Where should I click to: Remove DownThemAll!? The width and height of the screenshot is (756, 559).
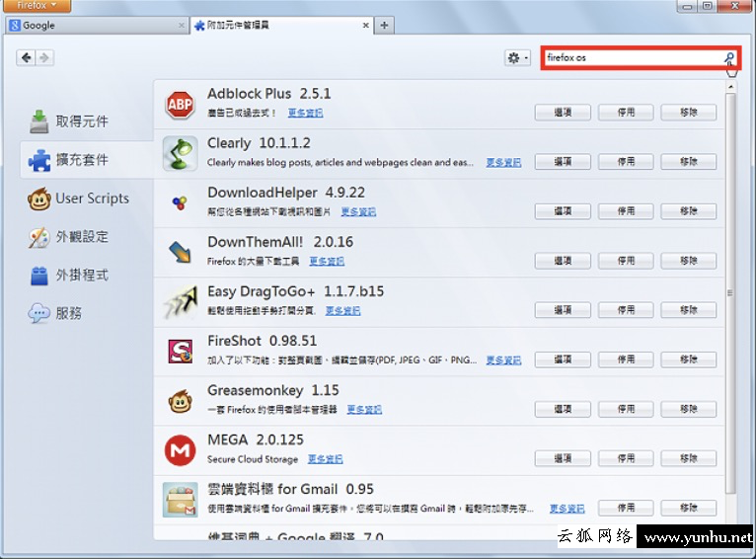click(689, 261)
